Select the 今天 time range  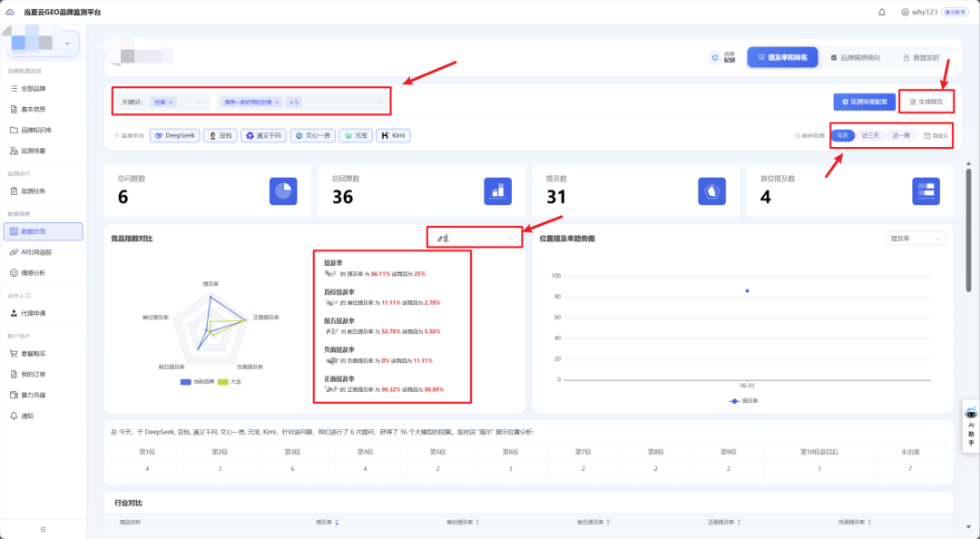click(842, 136)
